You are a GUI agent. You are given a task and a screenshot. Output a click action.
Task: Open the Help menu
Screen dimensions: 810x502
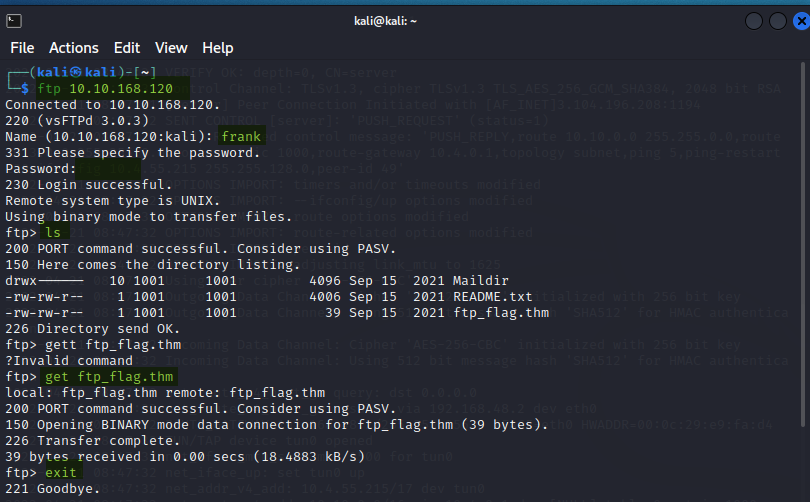pyautogui.click(x=217, y=48)
